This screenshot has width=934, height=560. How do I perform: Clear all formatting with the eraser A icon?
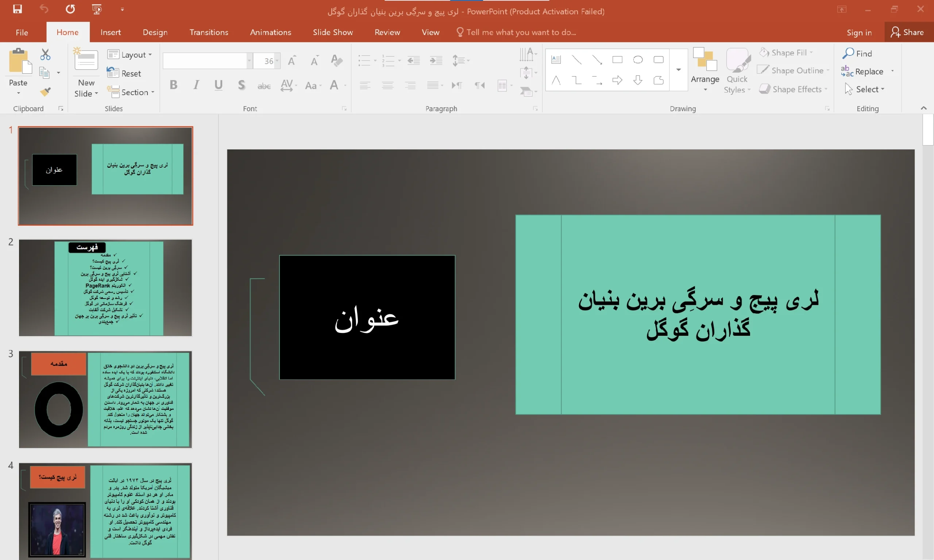336,61
